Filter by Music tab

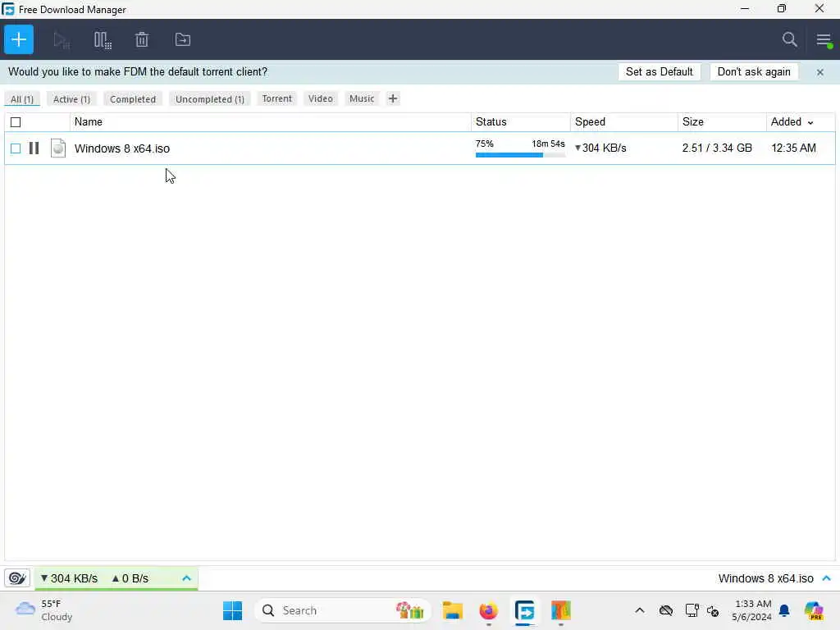362,98
